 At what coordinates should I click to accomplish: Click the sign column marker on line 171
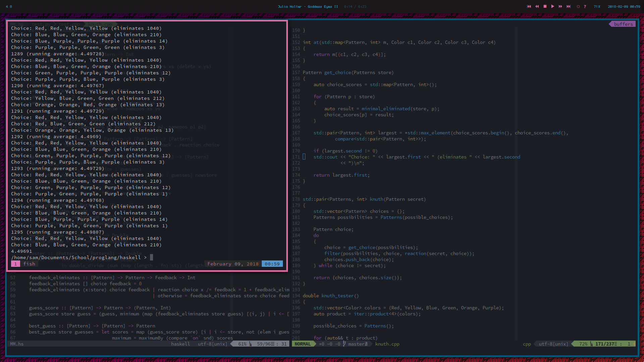point(304,157)
